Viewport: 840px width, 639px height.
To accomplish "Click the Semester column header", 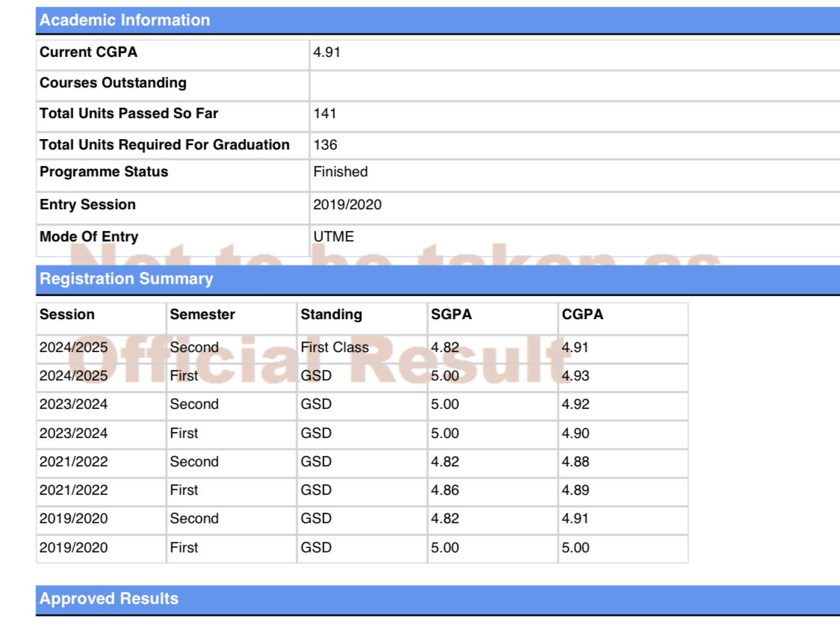I will coord(203,315).
